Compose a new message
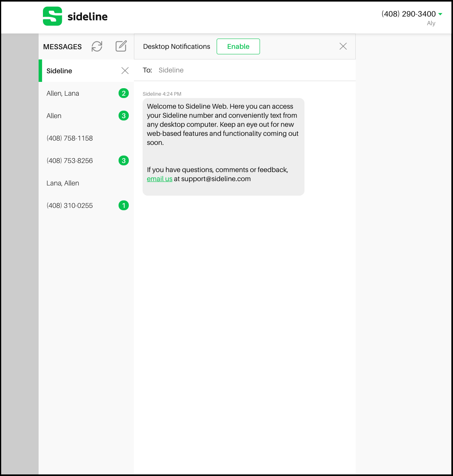 (x=121, y=46)
